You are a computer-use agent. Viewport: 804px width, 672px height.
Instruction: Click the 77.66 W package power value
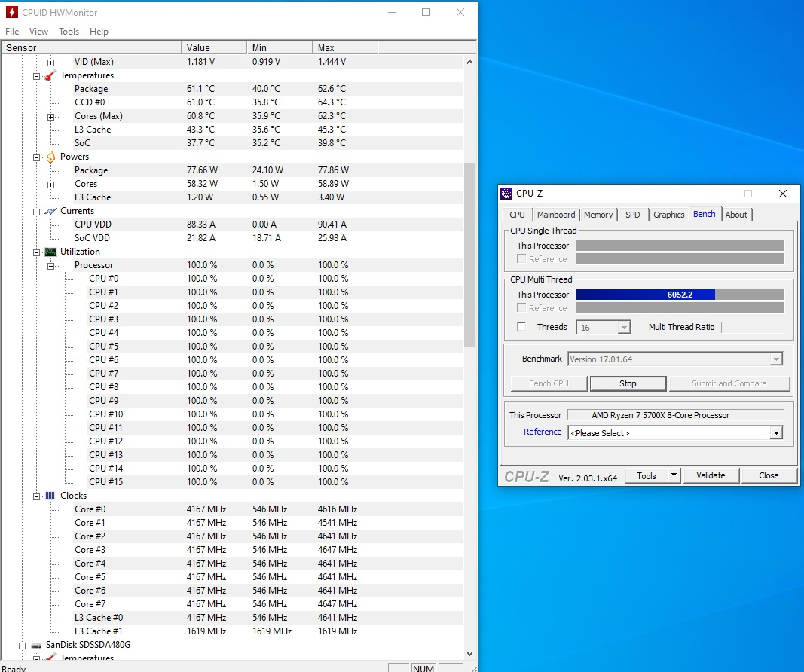coord(202,170)
